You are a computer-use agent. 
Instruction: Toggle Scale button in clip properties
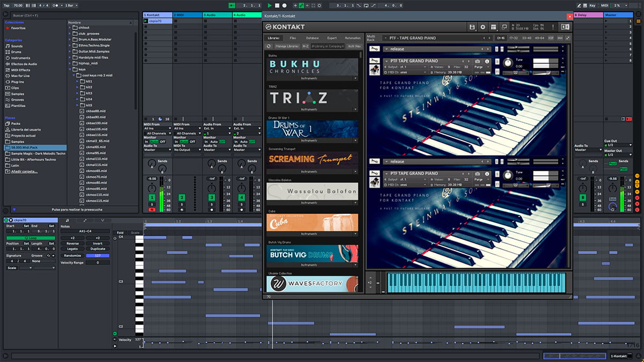pos(12,268)
